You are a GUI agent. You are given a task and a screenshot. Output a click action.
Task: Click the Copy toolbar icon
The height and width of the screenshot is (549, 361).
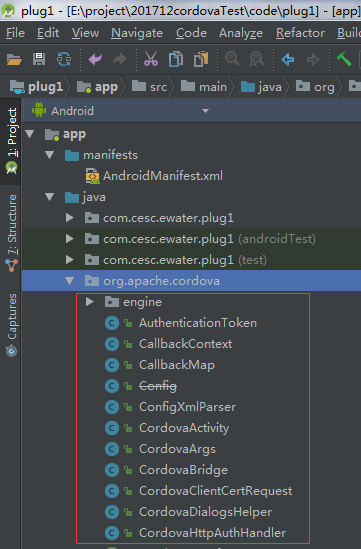point(176,59)
